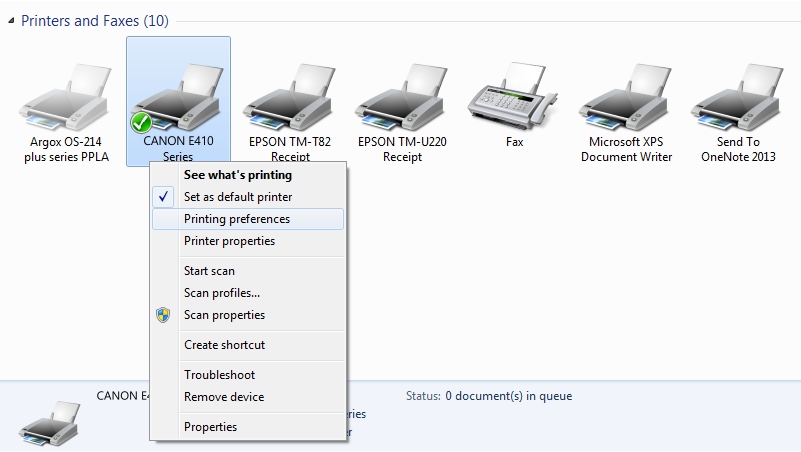Select Microsoft XPS Document Writer icon

pyautogui.click(x=626, y=98)
